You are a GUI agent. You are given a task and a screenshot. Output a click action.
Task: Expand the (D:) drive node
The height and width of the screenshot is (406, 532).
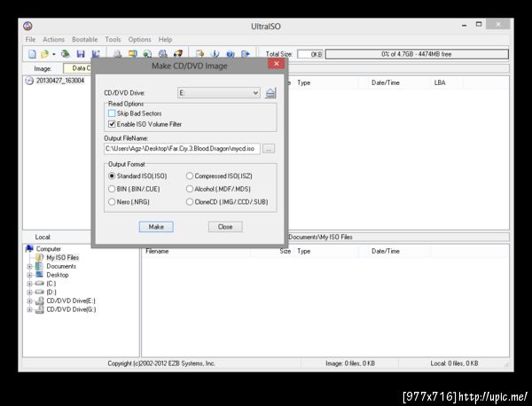(29, 292)
